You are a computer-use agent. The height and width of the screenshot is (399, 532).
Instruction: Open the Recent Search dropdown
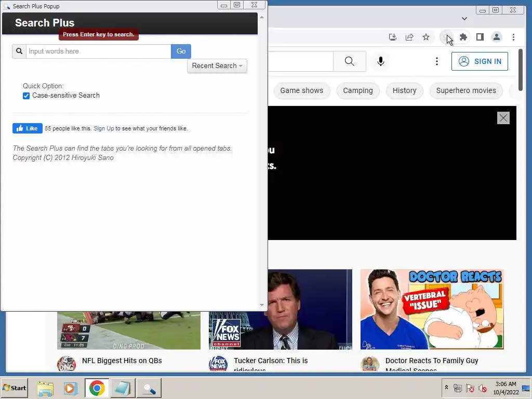(217, 66)
